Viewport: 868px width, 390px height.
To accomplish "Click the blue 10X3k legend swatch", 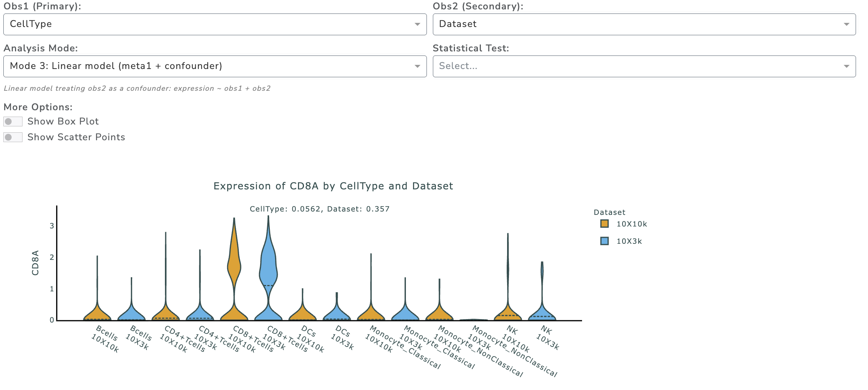I will coord(604,241).
